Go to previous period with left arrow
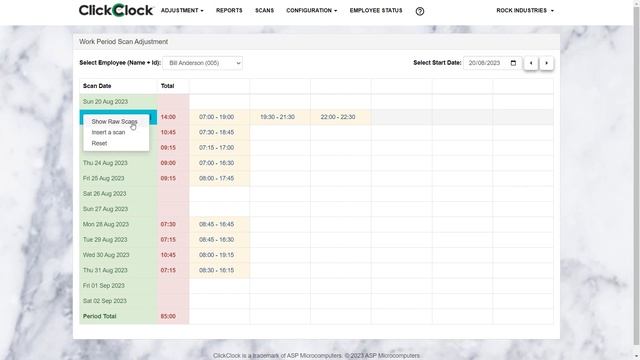This screenshot has width=640, height=360. [x=531, y=63]
